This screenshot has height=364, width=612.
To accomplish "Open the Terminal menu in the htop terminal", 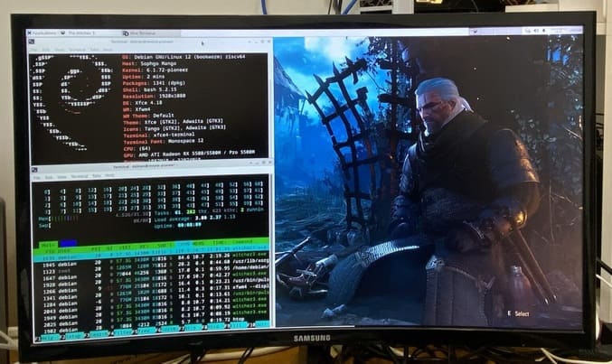I will point(80,176).
